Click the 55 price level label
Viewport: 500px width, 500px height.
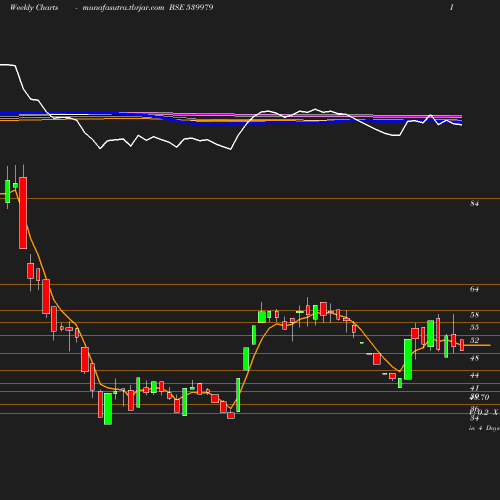click(x=474, y=327)
